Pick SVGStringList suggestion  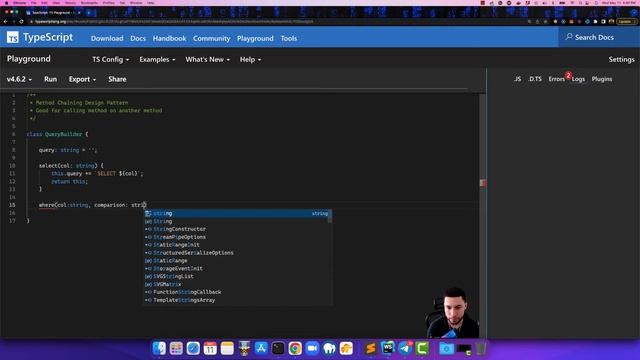tap(237, 276)
